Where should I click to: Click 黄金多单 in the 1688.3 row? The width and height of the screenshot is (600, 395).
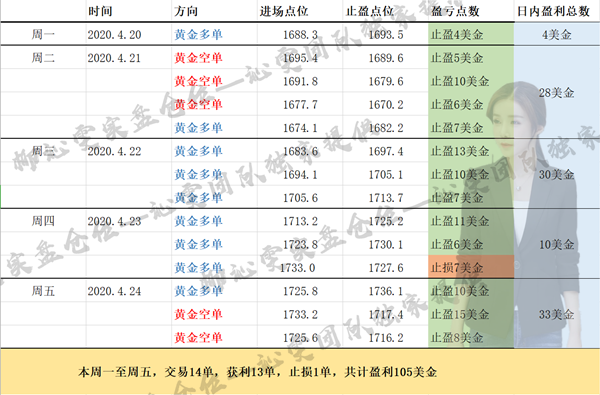pos(198,35)
